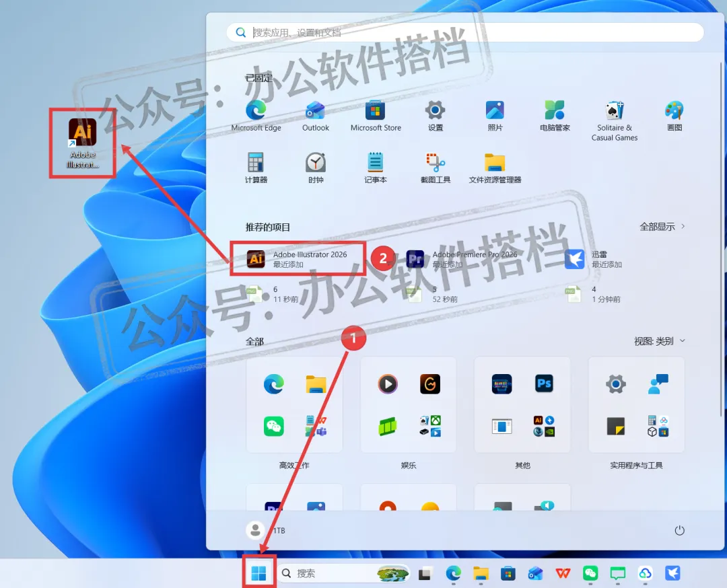
Task: Click the Start menu search field
Action: [x=465, y=32]
